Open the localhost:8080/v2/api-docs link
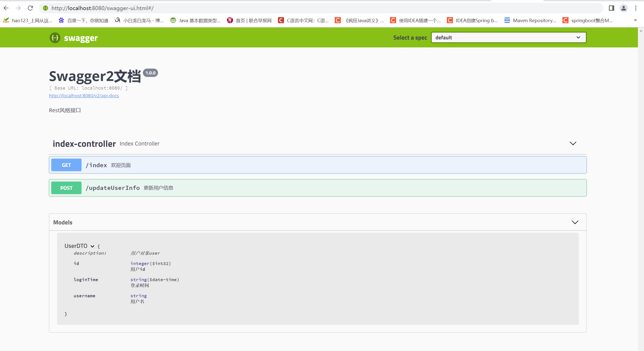The height and width of the screenshot is (351, 644). pyautogui.click(x=84, y=96)
